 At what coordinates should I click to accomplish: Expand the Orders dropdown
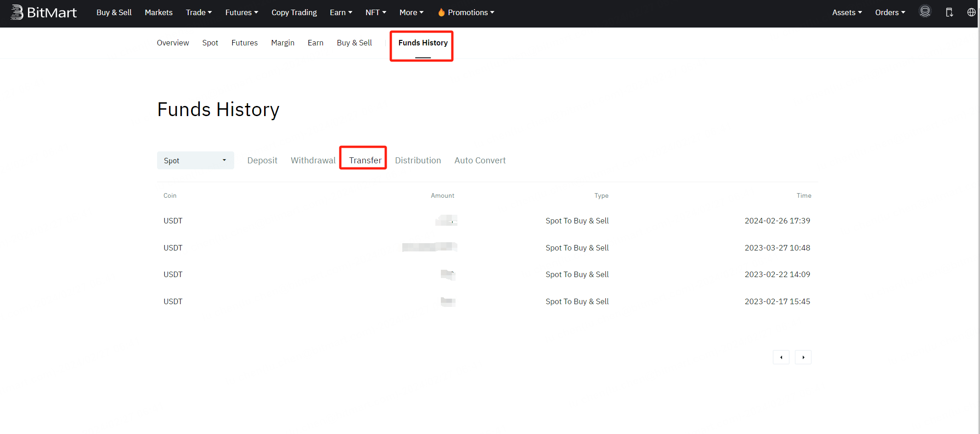pyautogui.click(x=890, y=12)
